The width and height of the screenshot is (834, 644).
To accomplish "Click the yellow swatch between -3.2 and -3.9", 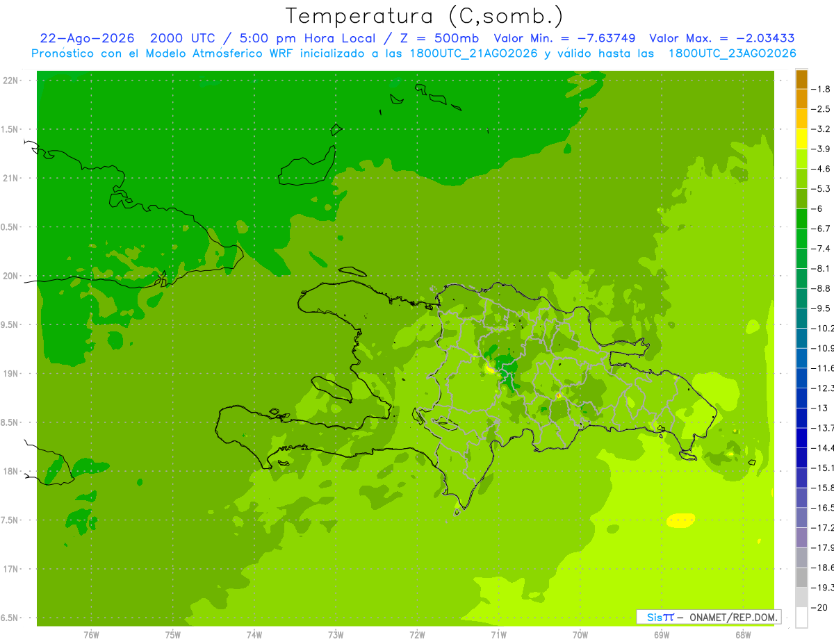I will pos(801,139).
